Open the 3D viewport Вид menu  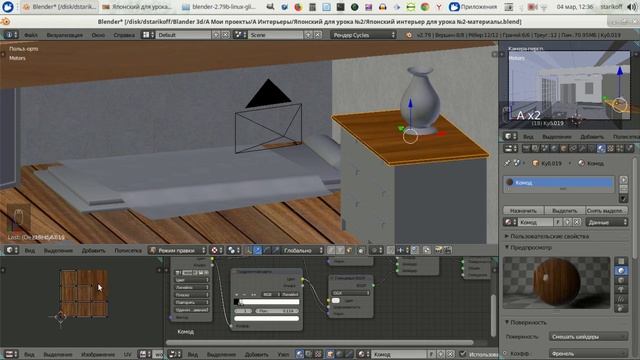pos(30,250)
